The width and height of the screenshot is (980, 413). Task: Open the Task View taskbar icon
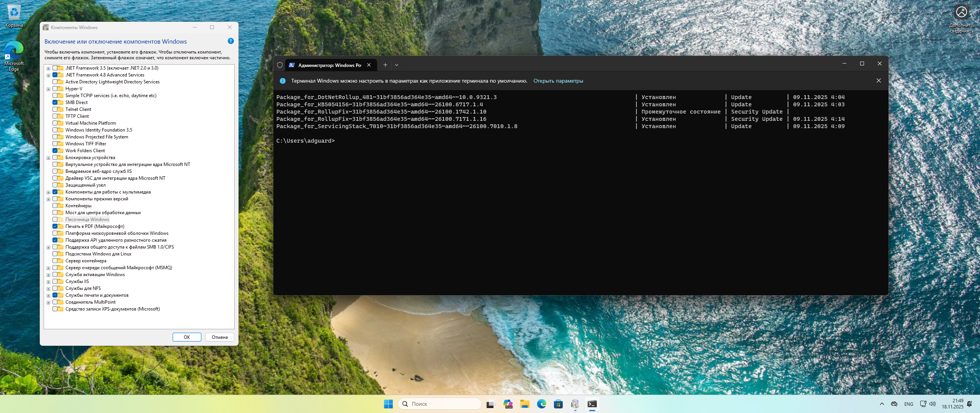[x=490, y=404]
